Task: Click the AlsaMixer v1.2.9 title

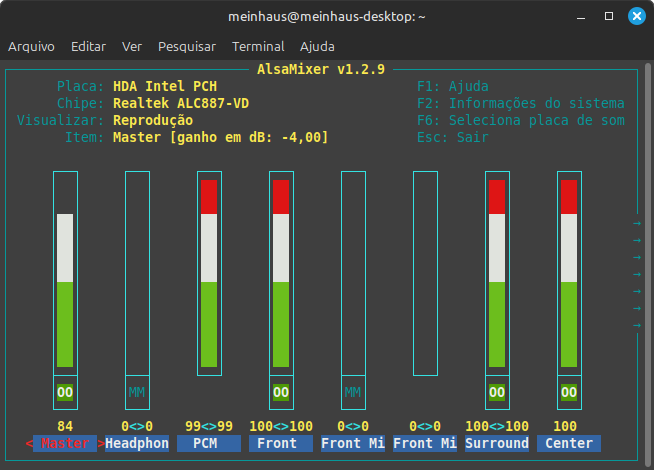Action: pos(321,69)
